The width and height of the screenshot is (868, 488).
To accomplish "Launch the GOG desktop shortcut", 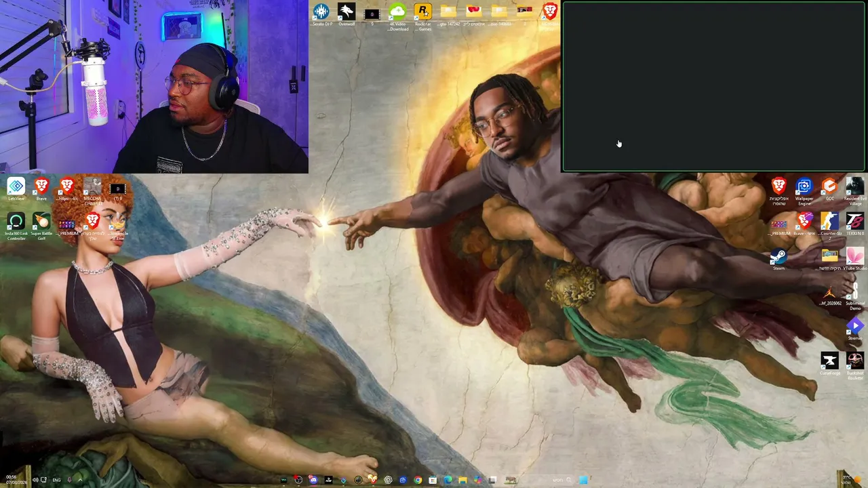I will pyautogui.click(x=829, y=188).
